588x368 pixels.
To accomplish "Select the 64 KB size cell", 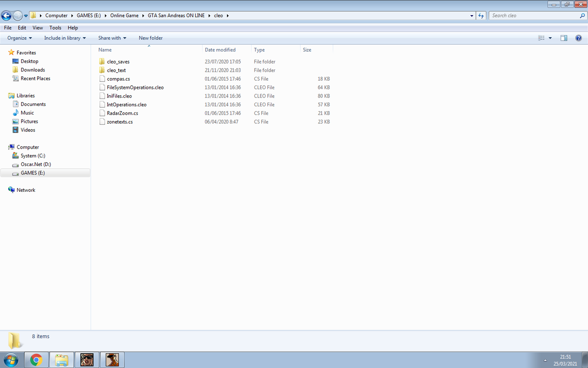I will (x=323, y=87).
